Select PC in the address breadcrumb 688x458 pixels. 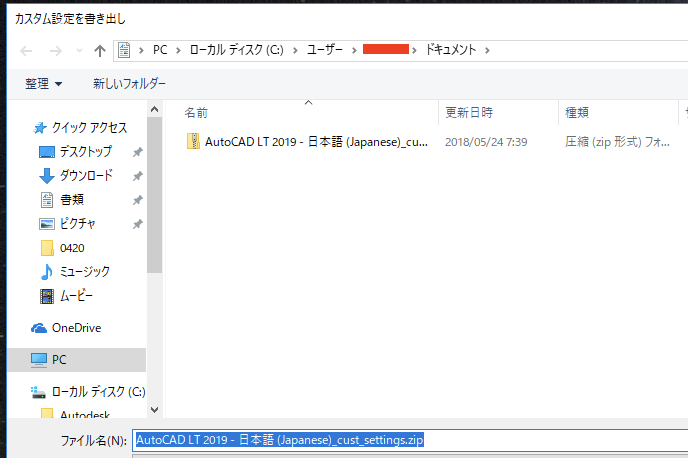click(160, 50)
